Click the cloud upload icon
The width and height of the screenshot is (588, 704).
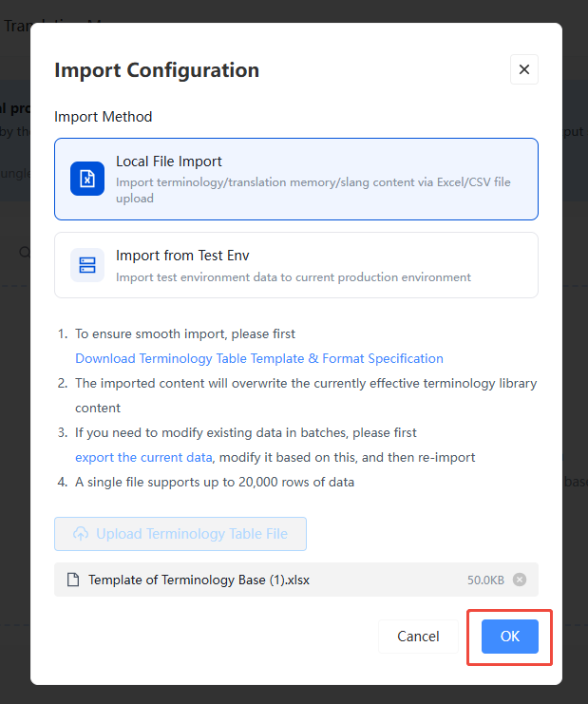[81, 534]
